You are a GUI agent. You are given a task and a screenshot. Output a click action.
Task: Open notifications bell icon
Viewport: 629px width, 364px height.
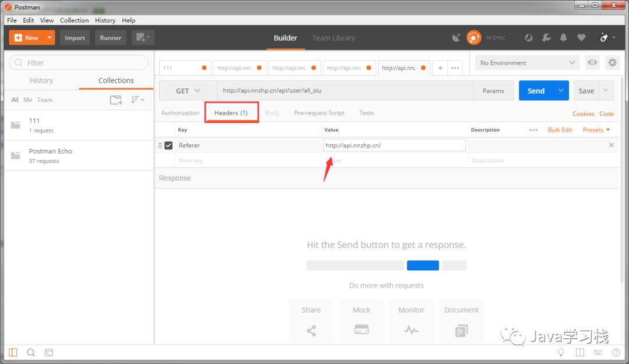coord(563,38)
